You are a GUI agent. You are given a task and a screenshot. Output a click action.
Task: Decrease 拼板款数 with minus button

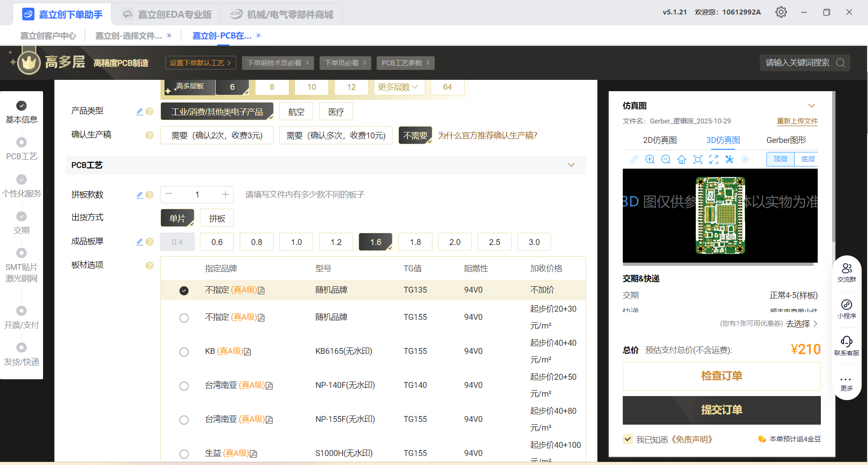169,194
